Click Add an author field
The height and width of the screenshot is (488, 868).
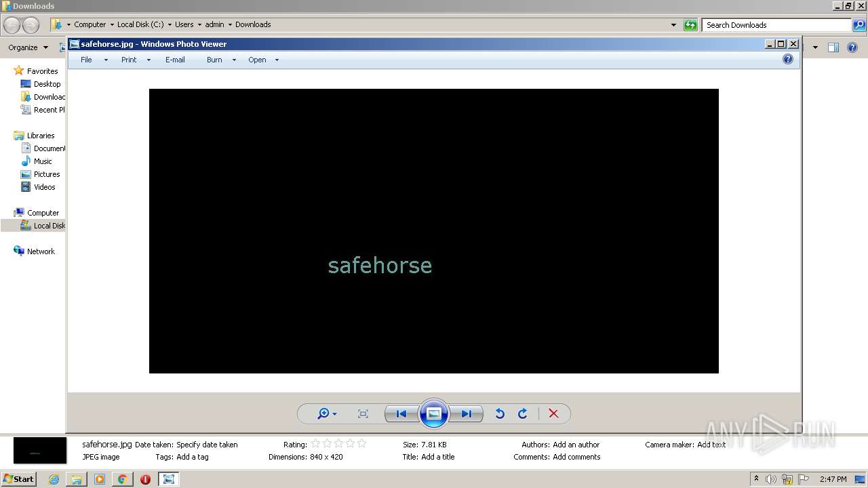pos(576,445)
